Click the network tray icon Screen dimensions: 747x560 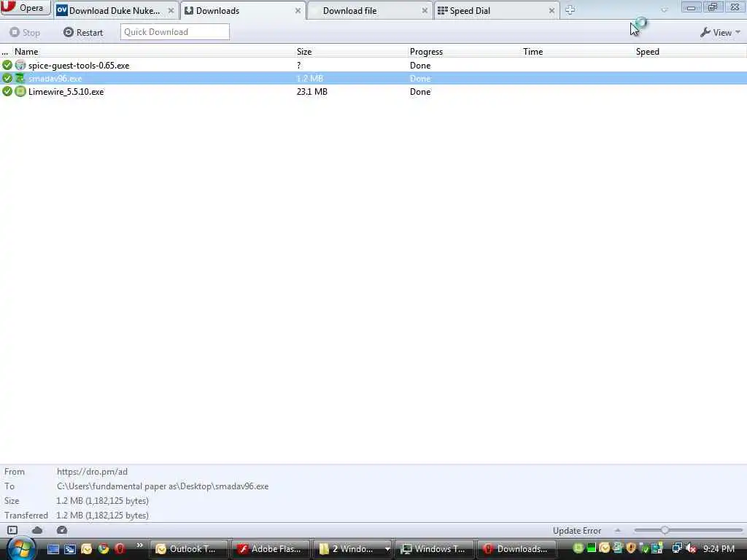click(x=677, y=548)
